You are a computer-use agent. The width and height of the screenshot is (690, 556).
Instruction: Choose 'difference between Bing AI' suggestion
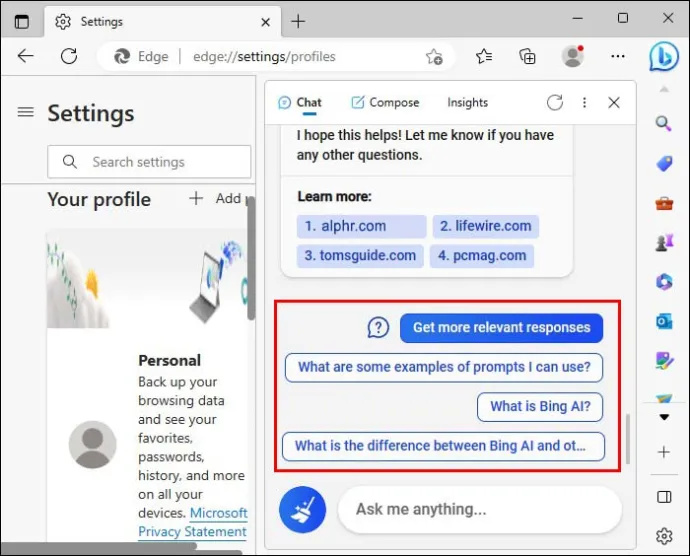point(443,446)
